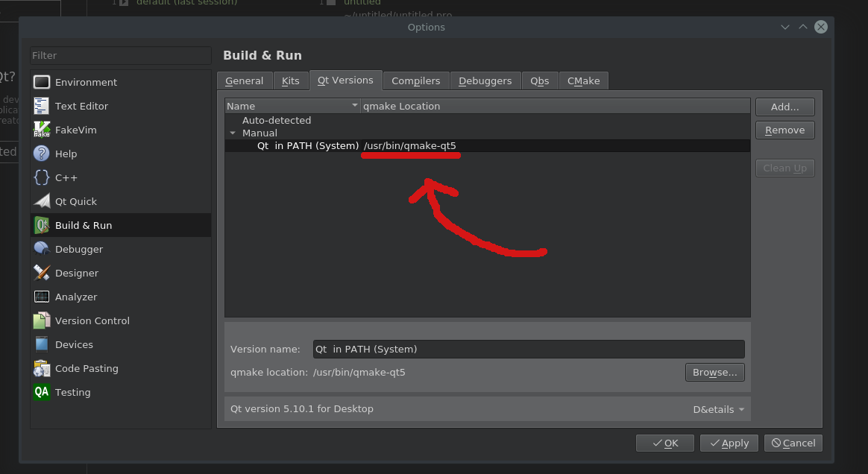Open the CMake tab
This screenshot has width=868, height=474.
[x=583, y=80]
